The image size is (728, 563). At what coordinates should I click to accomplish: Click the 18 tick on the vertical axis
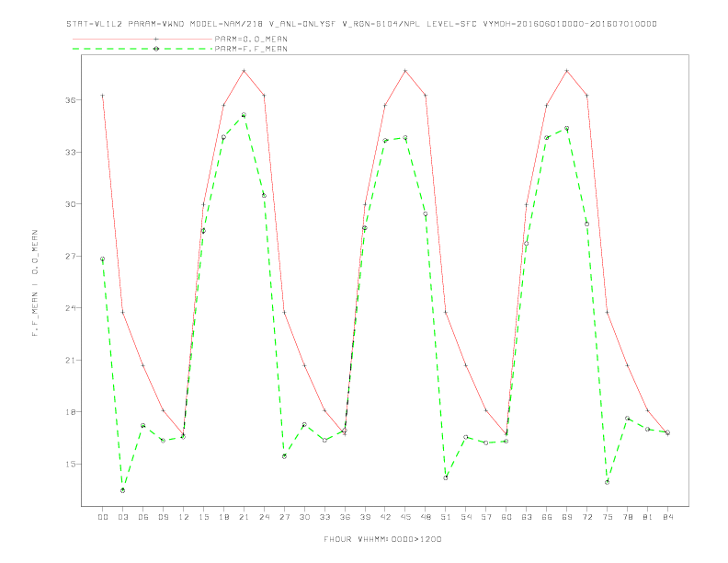coord(71,412)
